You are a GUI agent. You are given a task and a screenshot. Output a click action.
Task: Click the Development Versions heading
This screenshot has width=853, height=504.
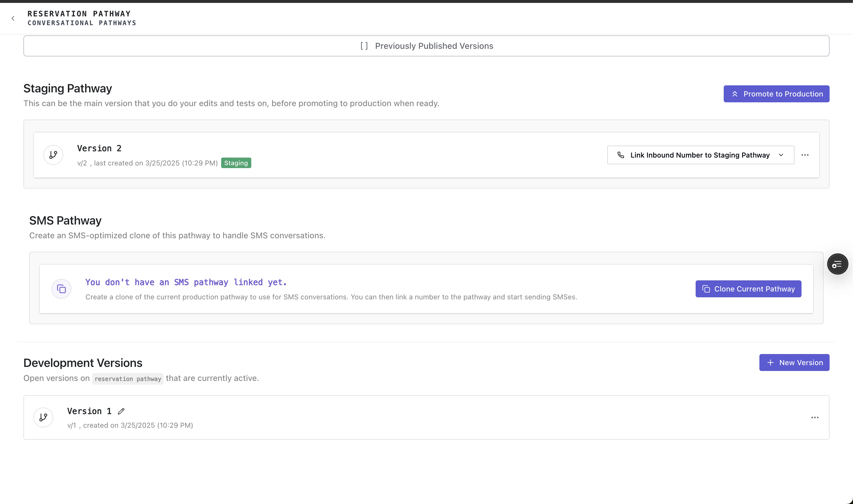[83, 363]
